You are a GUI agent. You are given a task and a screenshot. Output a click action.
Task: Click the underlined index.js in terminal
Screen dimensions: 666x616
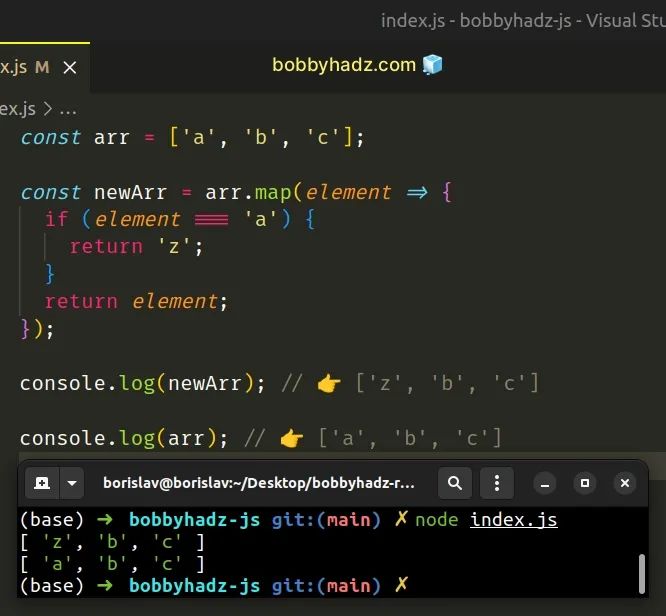coord(514,520)
